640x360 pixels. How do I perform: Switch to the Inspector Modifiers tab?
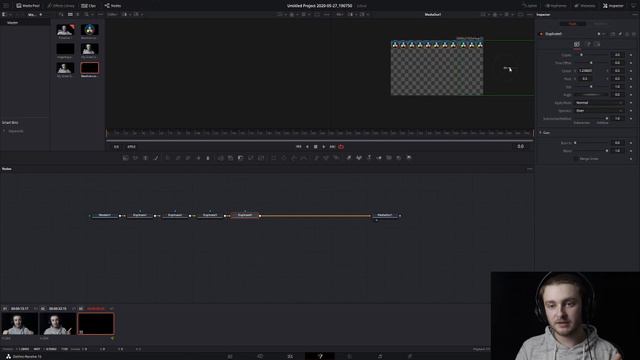(x=600, y=24)
